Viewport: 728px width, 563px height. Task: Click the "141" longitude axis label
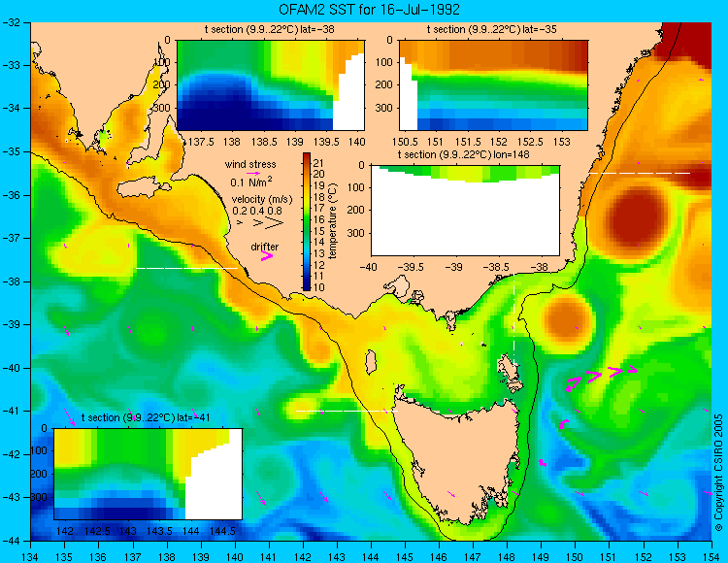[x=269, y=556]
